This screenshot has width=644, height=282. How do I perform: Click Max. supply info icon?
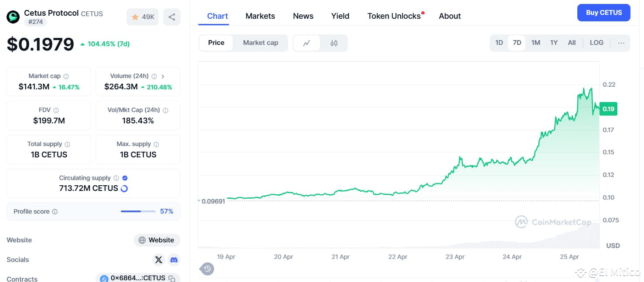tap(156, 144)
